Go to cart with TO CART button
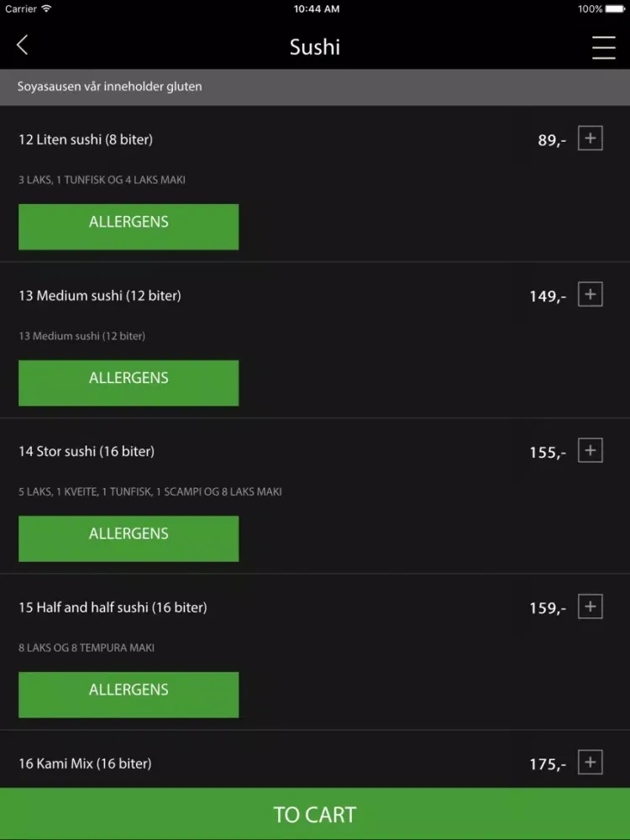 [x=315, y=814]
